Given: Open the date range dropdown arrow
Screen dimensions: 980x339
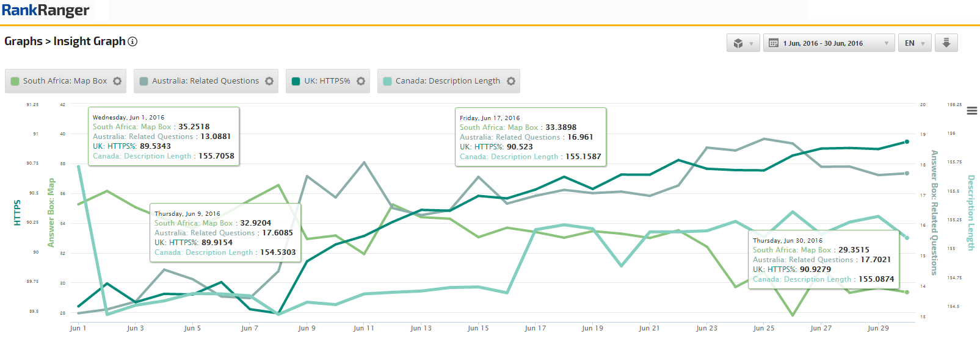Looking at the screenshot, I should point(886,43).
